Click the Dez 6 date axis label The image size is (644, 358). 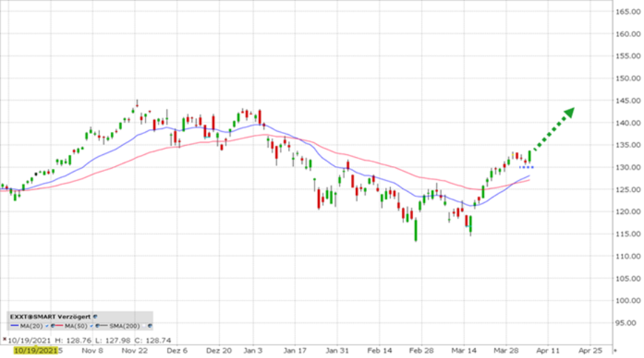click(177, 350)
